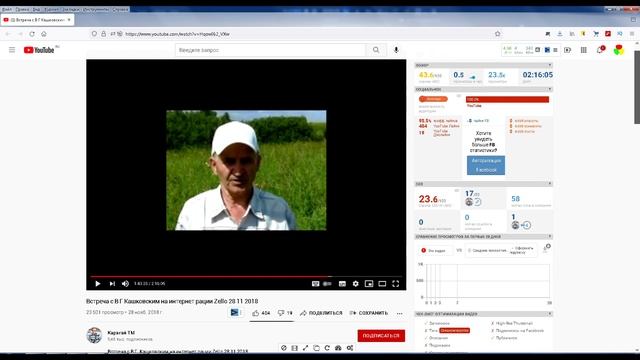Show site security padlock info
640x360 pixels.
[x=104, y=34]
